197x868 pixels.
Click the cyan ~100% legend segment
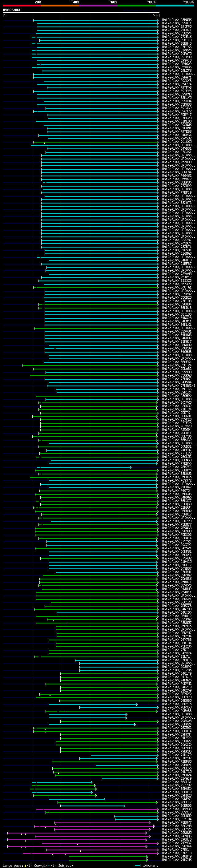tap(175, 6)
